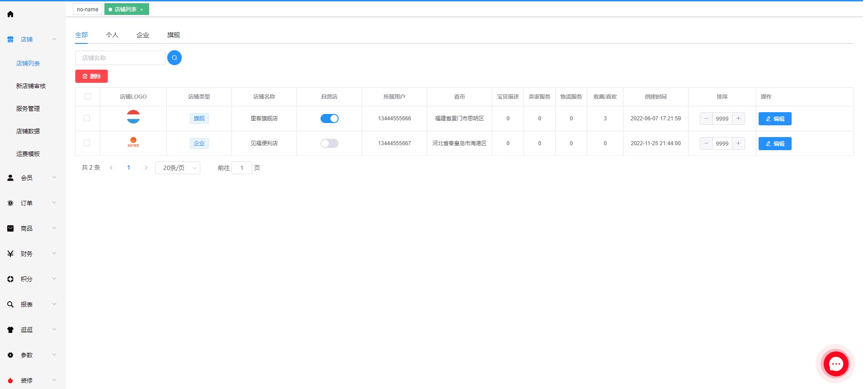
Task: Click the 会员 member person icon
Action: 10,178
